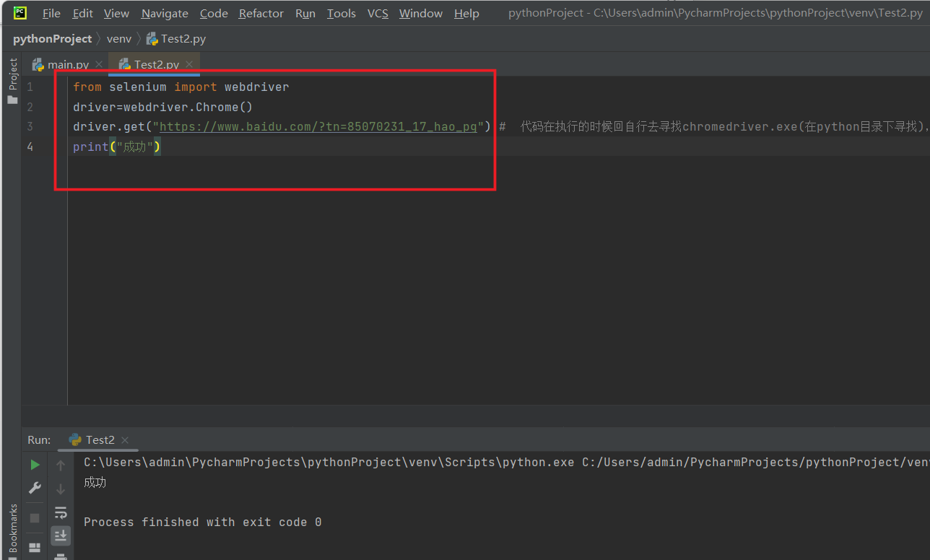The height and width of the screenshot is (560, 930).
Task: Toggle soft-wrap in the Run console
Action: (61, 512)
